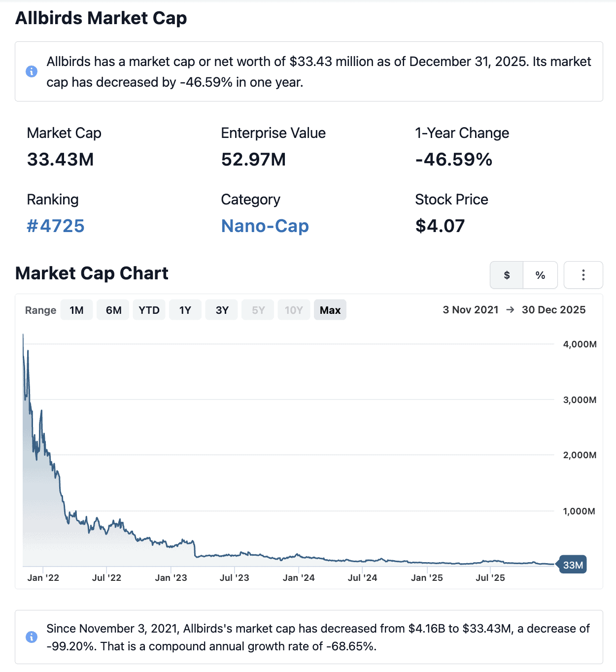The height and width of the screenshot is (672, 616).
Task: Select the Max range
Action: pyautogui.click(x=330, y=310)
